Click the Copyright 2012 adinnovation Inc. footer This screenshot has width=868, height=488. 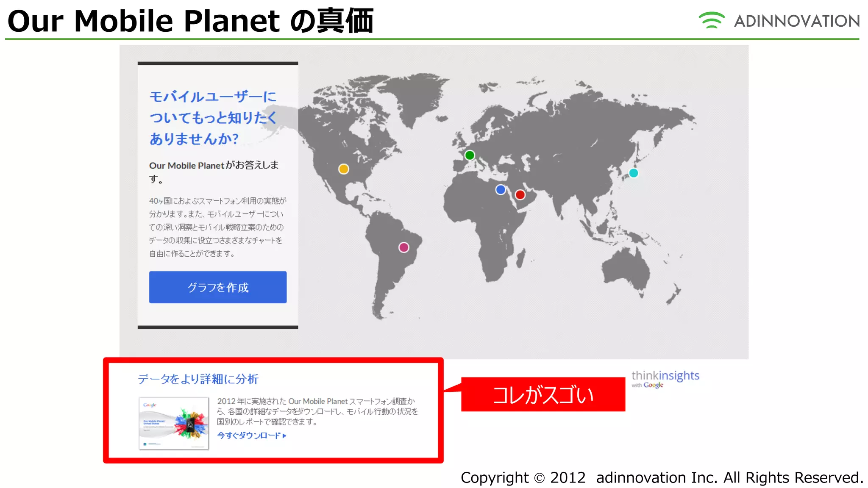point(662,477)
